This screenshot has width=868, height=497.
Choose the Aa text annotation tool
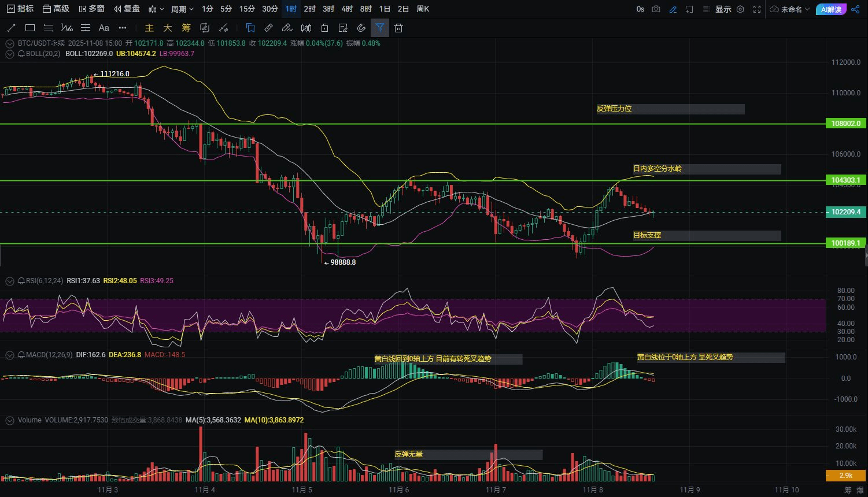pos(104,28)
